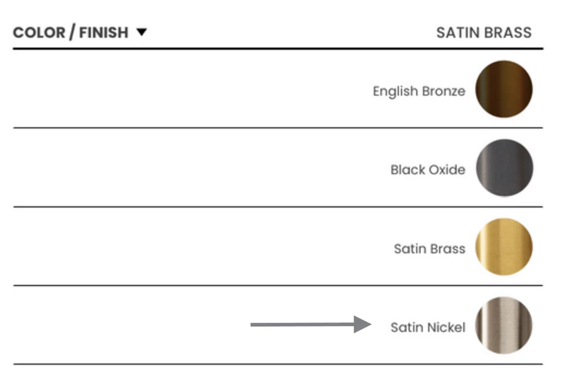Viewport: 564px width, 392px height.
Task: Click empty header space beside Color / Finish arrow
Action: tap(282, 32)
